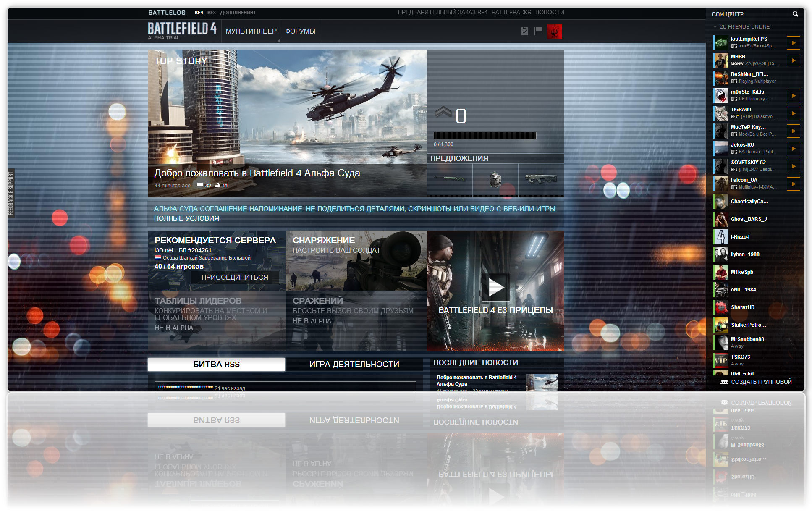
Task: Click the rank chevron emblem icon
Action: coord(443,112)
